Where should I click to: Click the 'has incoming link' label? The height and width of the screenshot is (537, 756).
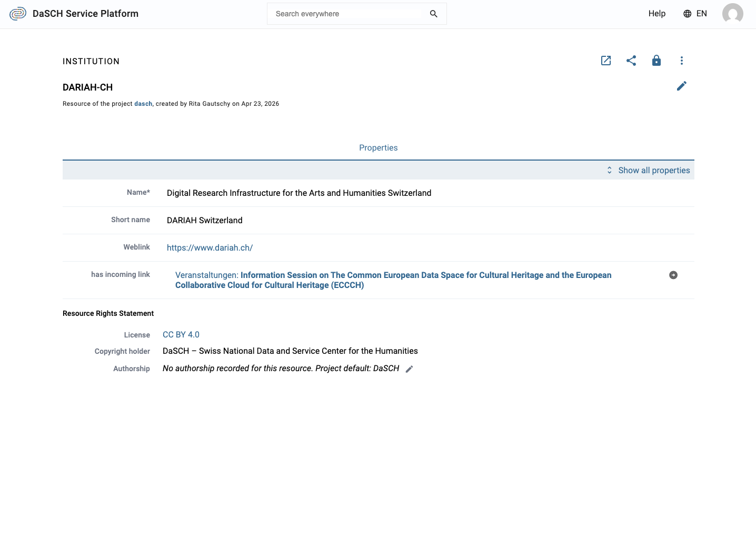[121, 274]
